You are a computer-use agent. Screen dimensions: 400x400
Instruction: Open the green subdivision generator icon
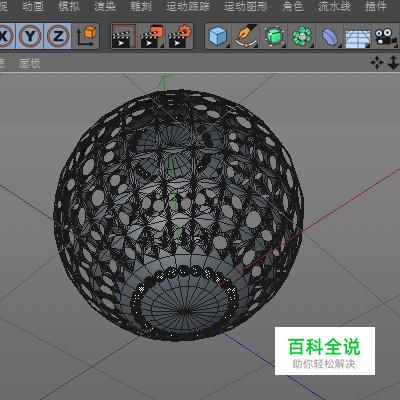[x=274, y=36]
